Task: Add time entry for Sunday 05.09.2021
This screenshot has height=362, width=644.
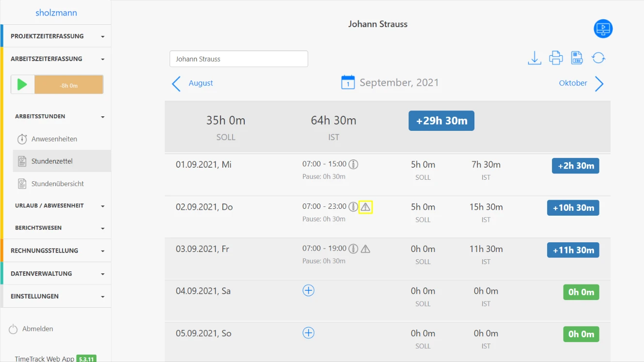Action: tap(308, 333)
